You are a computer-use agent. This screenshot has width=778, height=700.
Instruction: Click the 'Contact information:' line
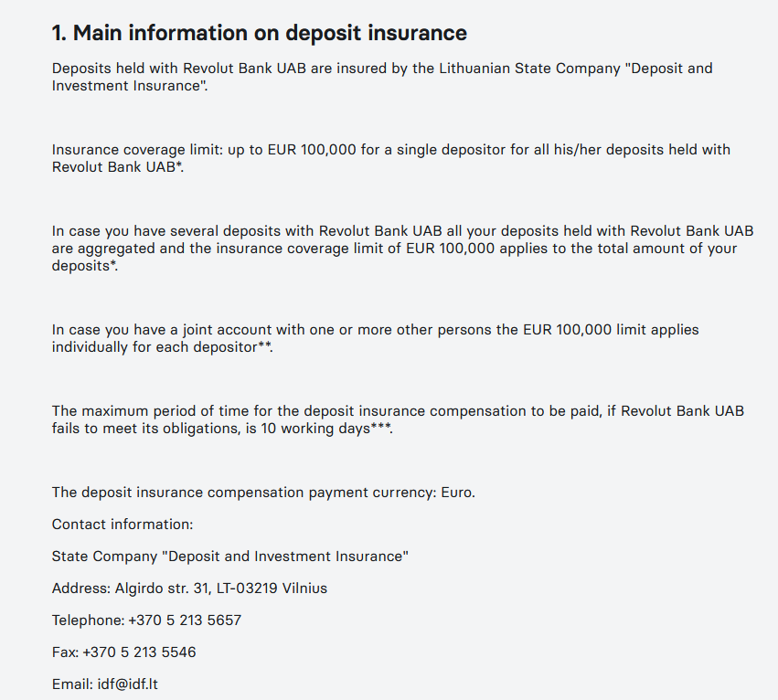(123, 525)
